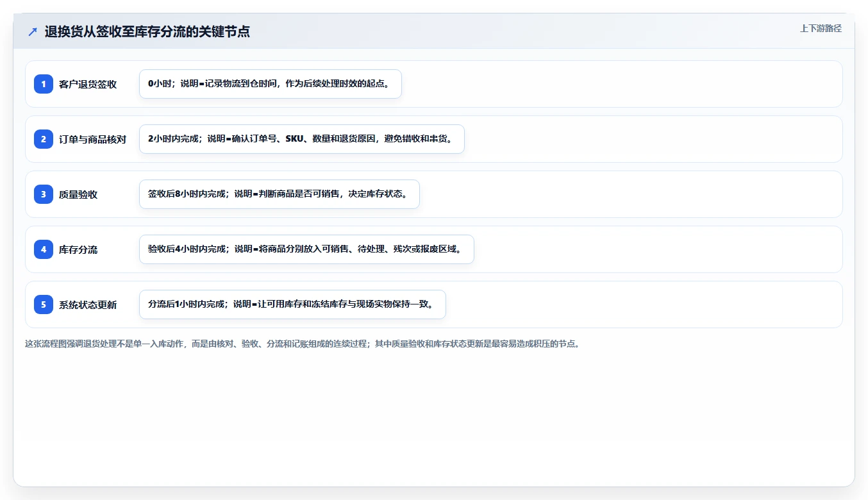Click the 客户退货签收 step label
868x500 pixels.
tap(88, 84)
